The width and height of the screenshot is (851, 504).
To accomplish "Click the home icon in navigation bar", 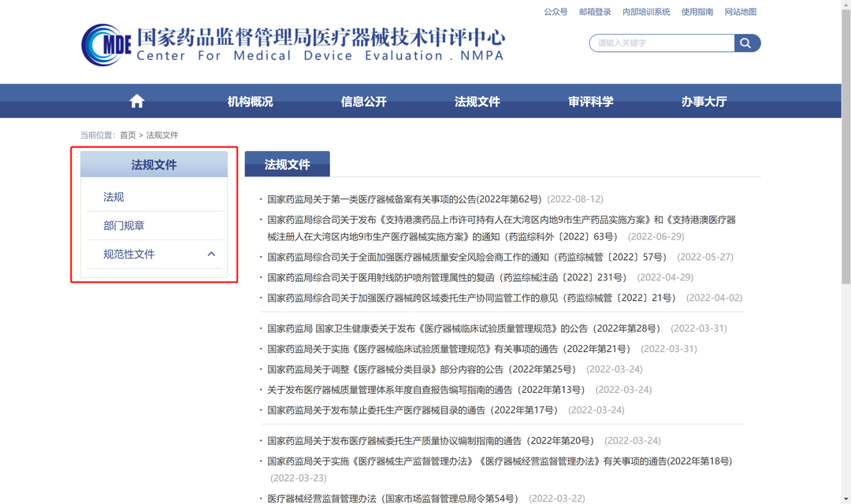I will tap(137, 101).
